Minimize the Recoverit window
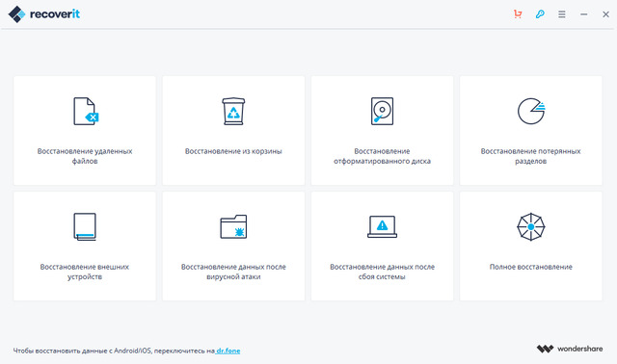The height and width of the screenshot is (364, 617). pos(584,14)
